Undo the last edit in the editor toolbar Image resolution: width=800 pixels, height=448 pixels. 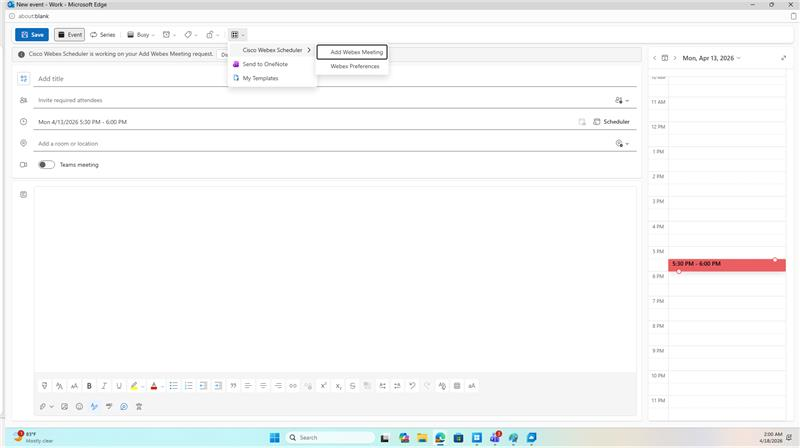[x=412, y=386]
